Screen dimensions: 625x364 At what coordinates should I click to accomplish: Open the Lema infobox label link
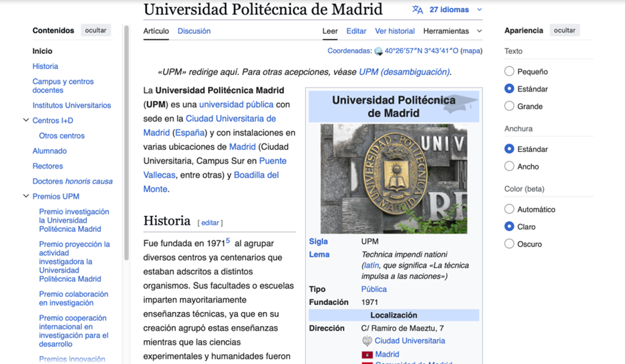point(319,254)
